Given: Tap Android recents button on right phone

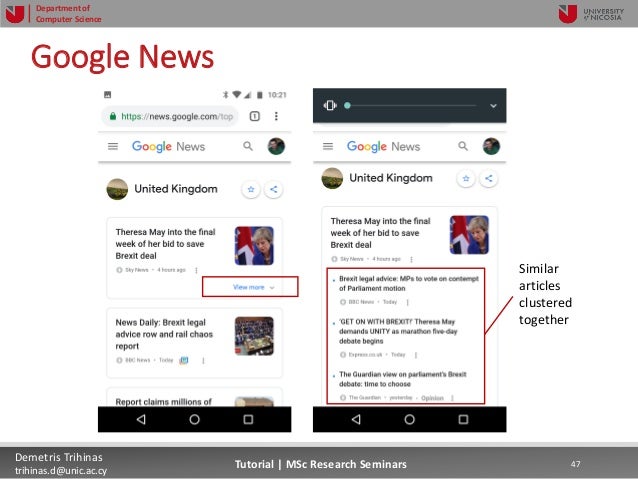Looking at the screenshot, I should click(463, 419).
